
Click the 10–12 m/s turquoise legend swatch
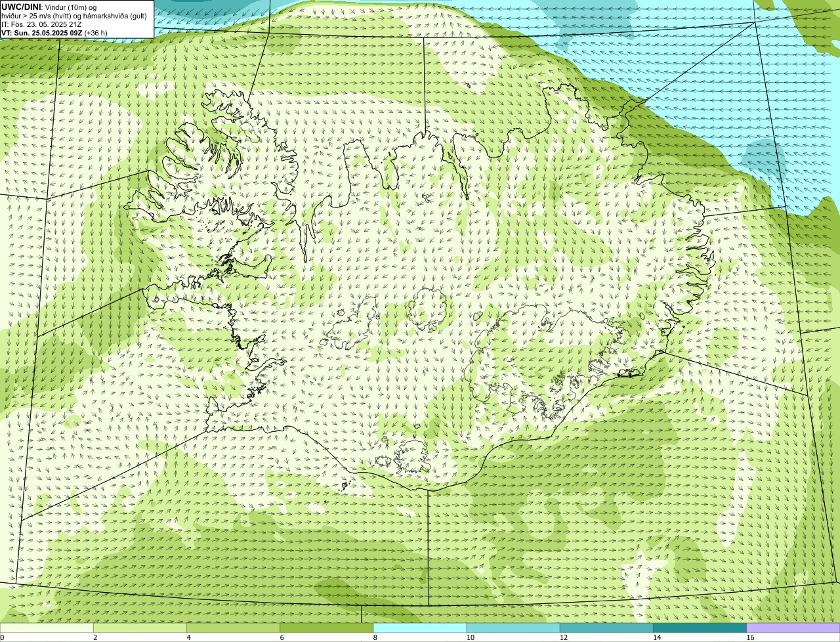[513, 628]
